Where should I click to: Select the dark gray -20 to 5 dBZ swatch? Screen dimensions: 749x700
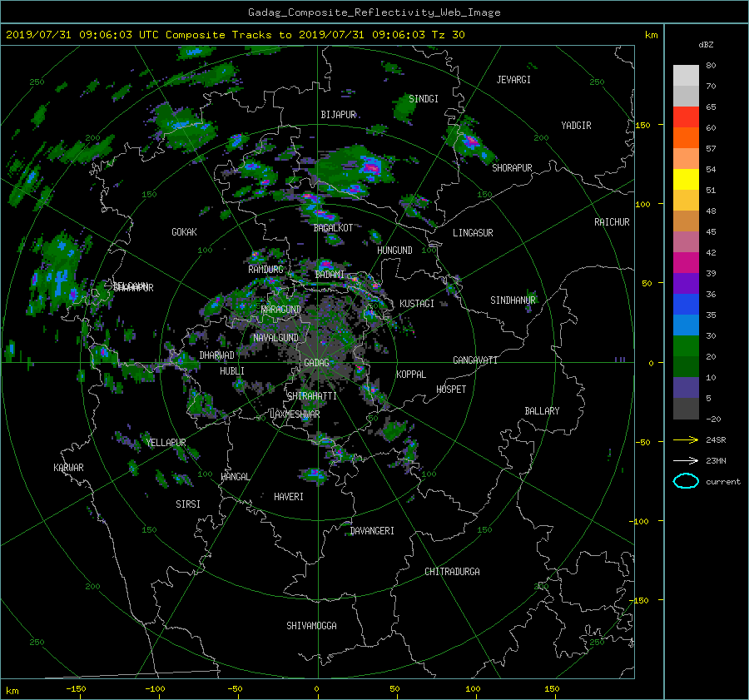coord(686,409)
